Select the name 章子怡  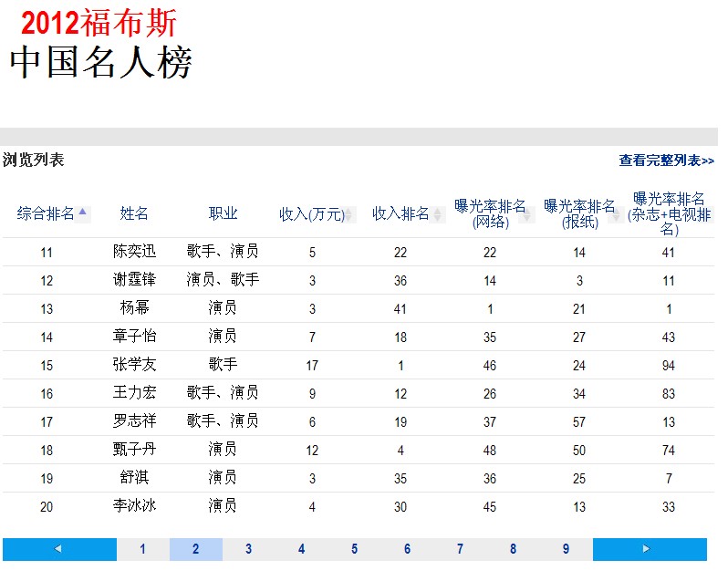[134, 337]
